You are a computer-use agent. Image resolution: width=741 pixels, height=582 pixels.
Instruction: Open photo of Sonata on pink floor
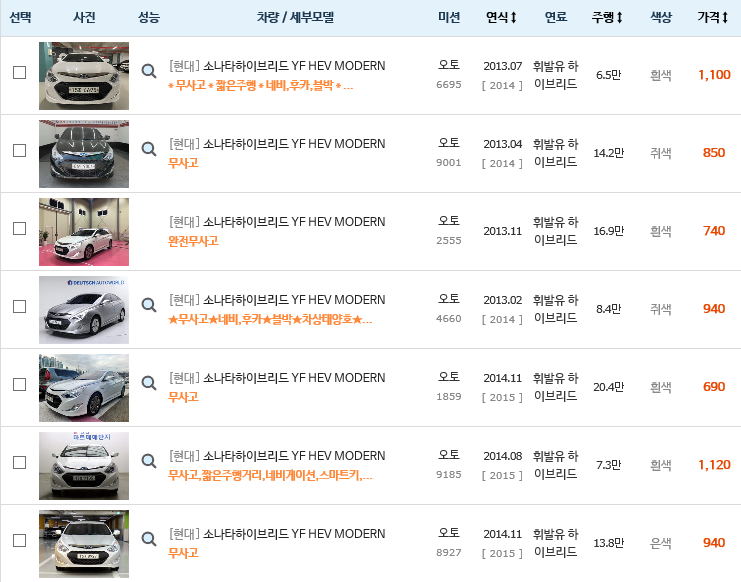point(84,231)
